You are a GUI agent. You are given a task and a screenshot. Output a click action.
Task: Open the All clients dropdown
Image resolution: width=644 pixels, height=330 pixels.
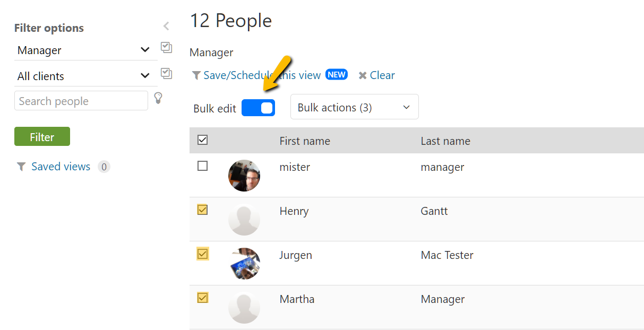83,76
